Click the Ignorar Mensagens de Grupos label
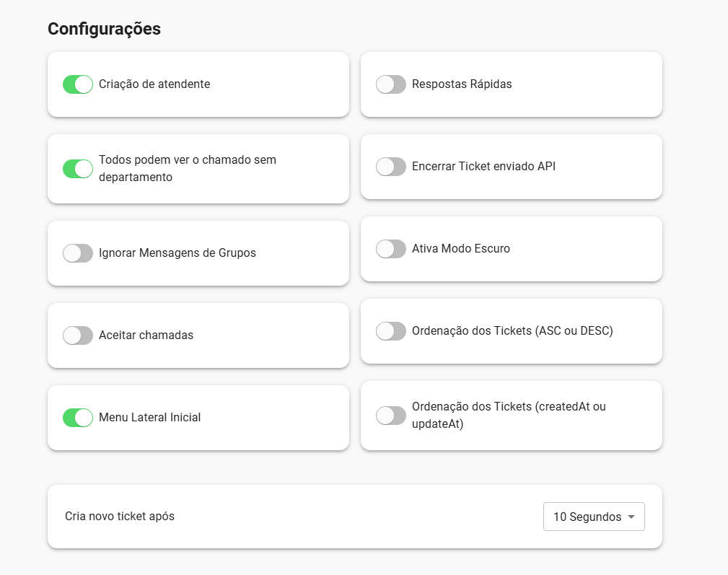Viewport: 728px width, 575px height. coord(177,253)
